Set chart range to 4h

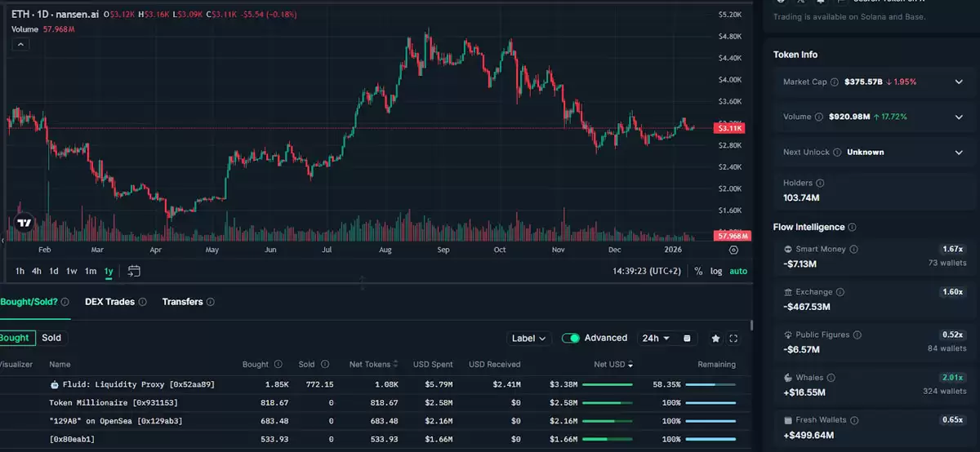click(x=37, y=271)
